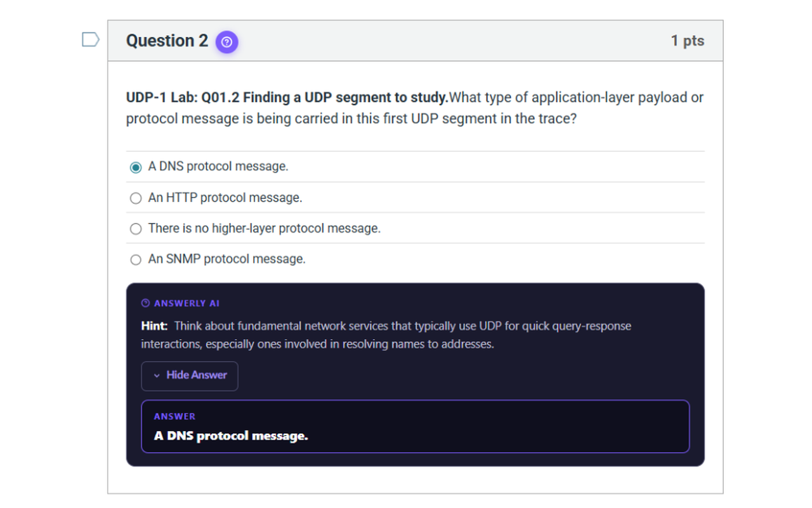Click the chevron inside the Hide Answer button

[156, 376]
